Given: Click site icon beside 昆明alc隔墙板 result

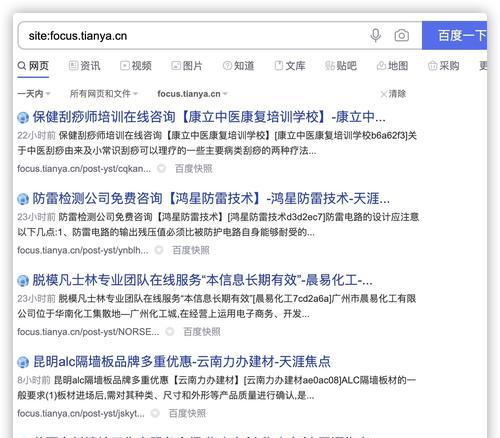Looking at the screenshot, I should click(x=23, y=362).
